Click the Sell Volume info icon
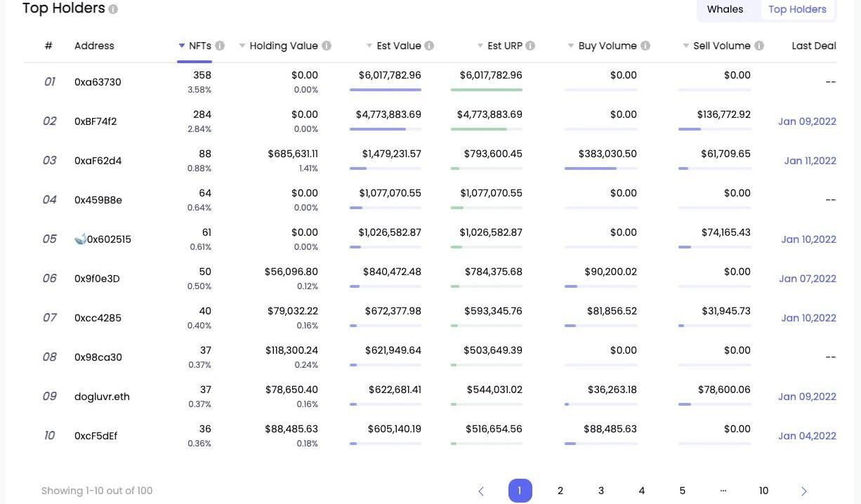Viewport: 861px width, 504px height. click(x=759, y=46)
